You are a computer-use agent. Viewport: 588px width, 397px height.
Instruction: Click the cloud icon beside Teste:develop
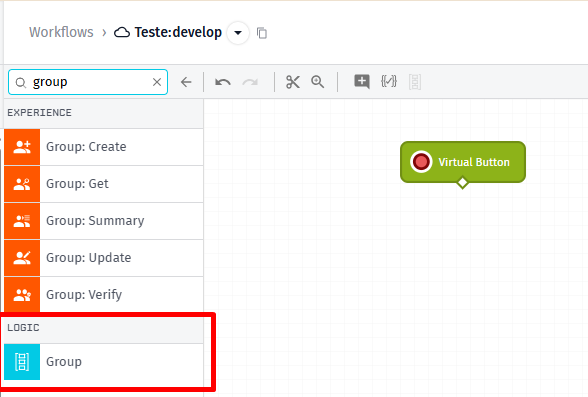122,33
